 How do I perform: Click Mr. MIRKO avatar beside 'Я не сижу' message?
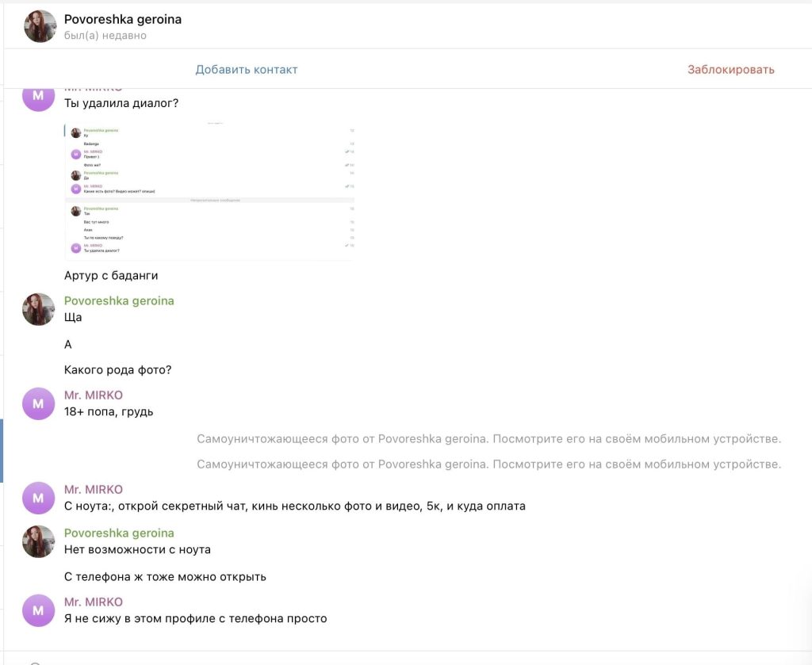(39, 610)
